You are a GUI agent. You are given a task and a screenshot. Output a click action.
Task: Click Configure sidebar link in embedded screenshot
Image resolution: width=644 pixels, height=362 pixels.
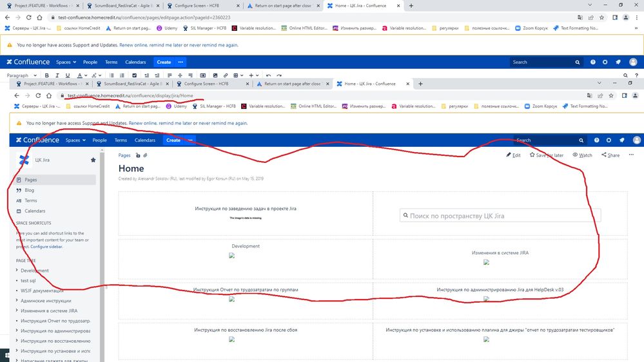click(46, 247)
